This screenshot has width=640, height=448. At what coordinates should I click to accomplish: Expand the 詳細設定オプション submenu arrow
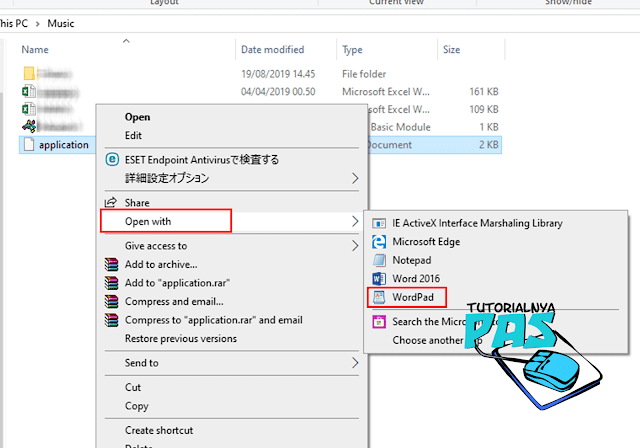[355, 178]
